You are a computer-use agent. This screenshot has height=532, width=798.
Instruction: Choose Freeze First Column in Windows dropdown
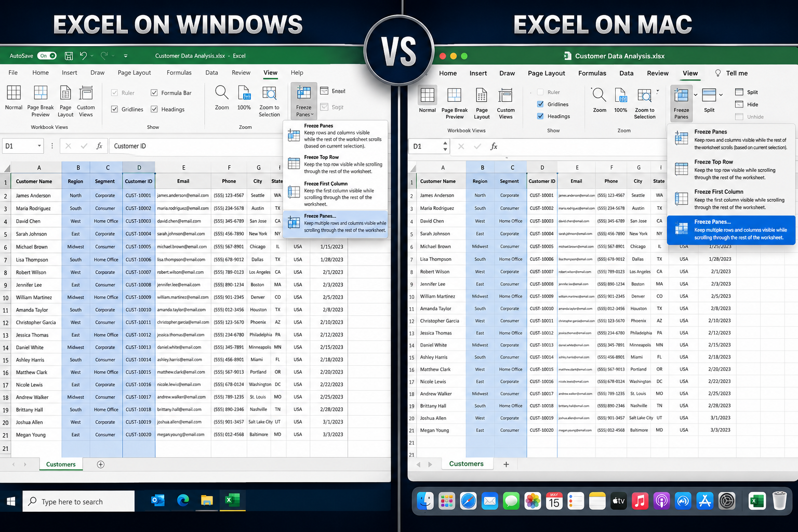click(336, 194)
